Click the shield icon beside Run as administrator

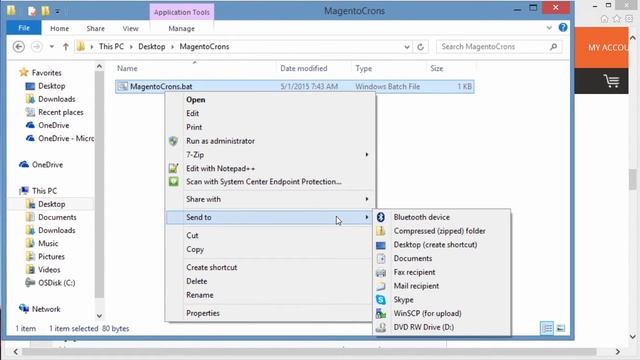point(173,141)
